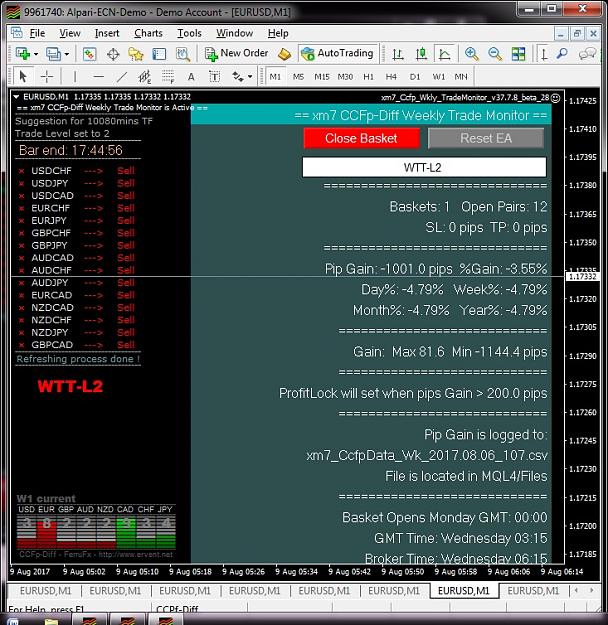Switch to line chart view
608x625 pixels.
click(x=445, y=54)
